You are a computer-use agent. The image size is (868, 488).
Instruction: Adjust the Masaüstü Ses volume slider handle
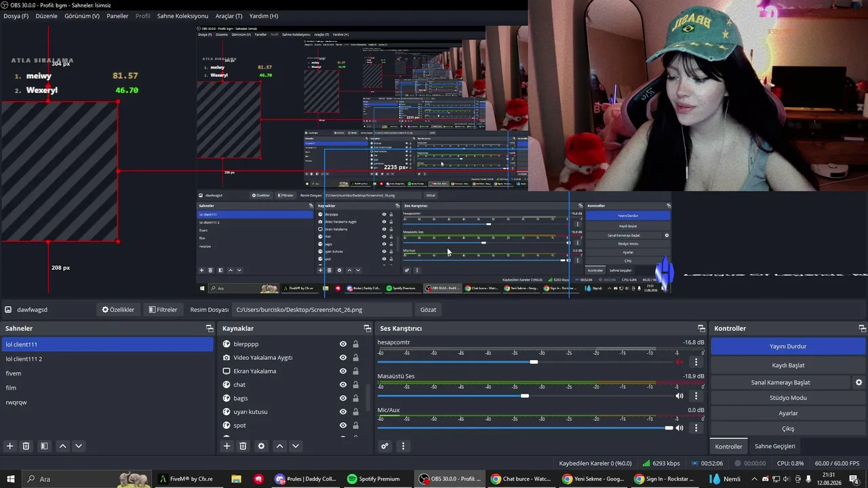point(524,396)
